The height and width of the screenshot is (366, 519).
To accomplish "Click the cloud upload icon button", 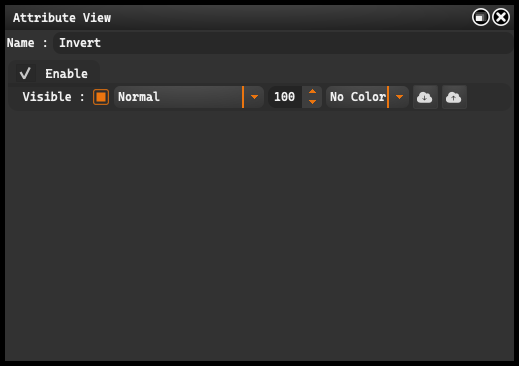I will (x=454, y=97).
